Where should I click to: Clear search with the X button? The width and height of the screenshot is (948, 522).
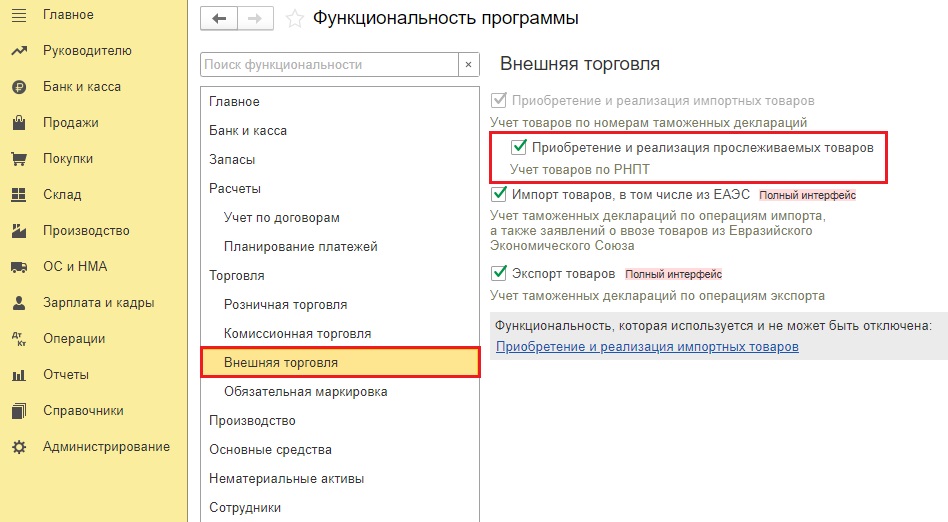(x=469, y=65)
